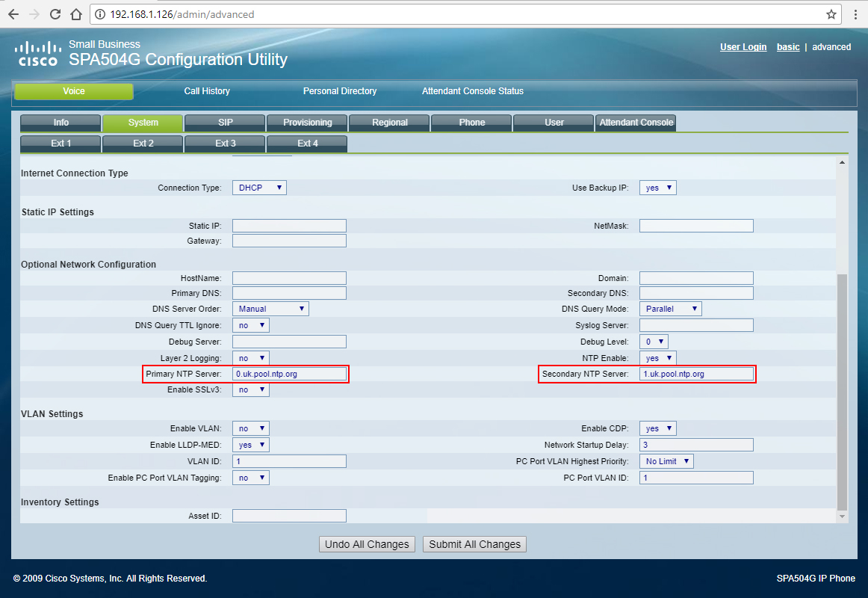The width and height of the screenshot is (868, 598).
Task: Open the Voice main tab
Action: [x=74, y=91]
